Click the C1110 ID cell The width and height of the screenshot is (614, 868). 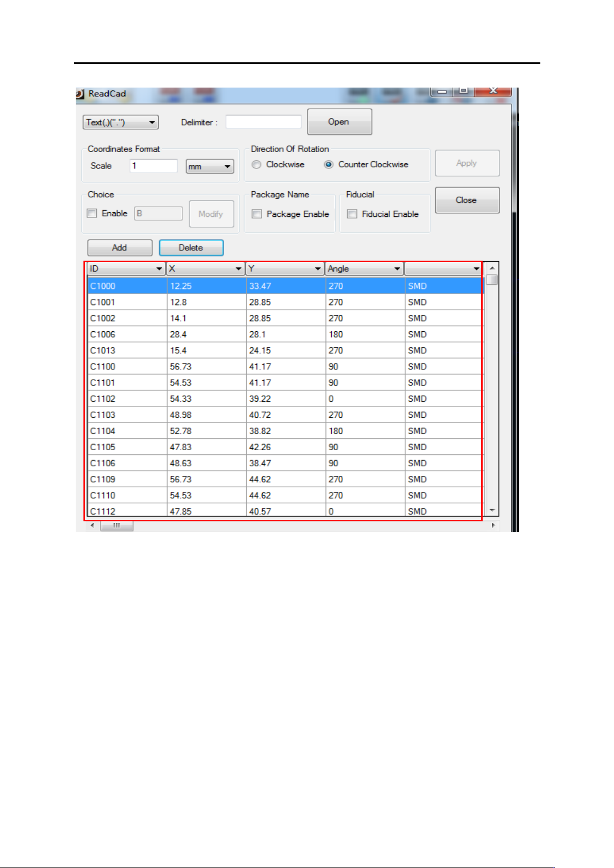tap(127, 495)
